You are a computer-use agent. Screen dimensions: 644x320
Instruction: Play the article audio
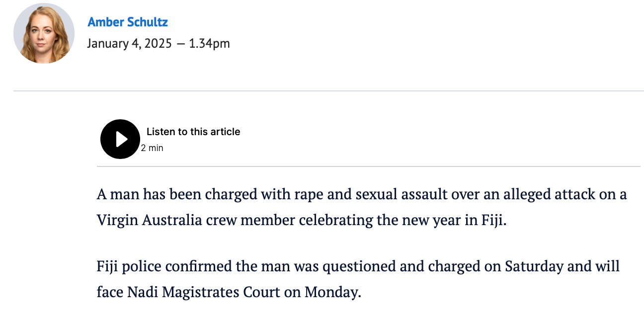tap(120, 139)
